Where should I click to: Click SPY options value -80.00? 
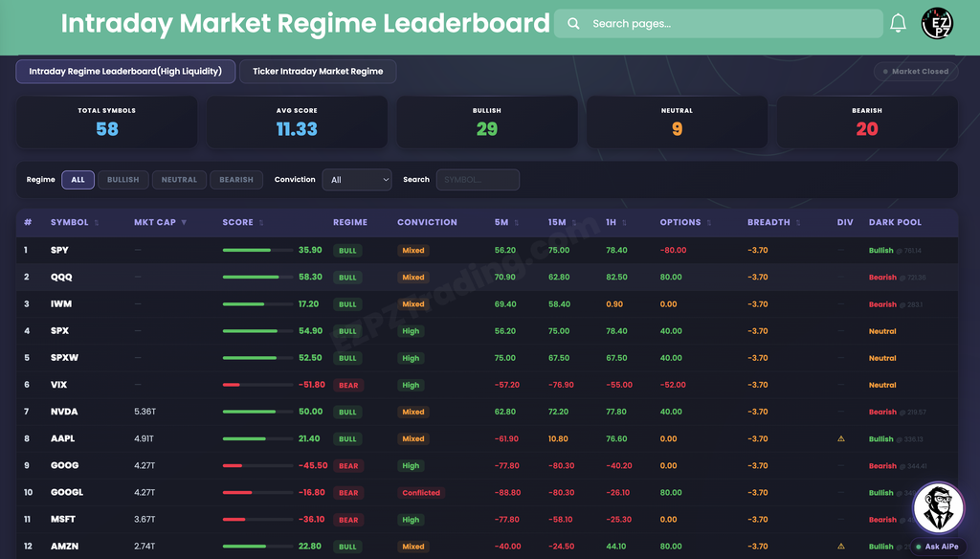[x=673, y=250]
